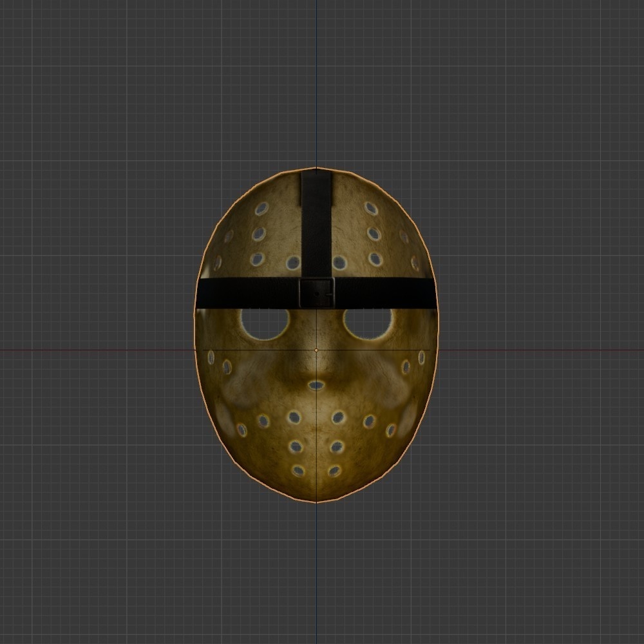This screenshot has width=644, height=644.
Task: Click the vertical black strap on the forehead
Action: tap(316, 224)
